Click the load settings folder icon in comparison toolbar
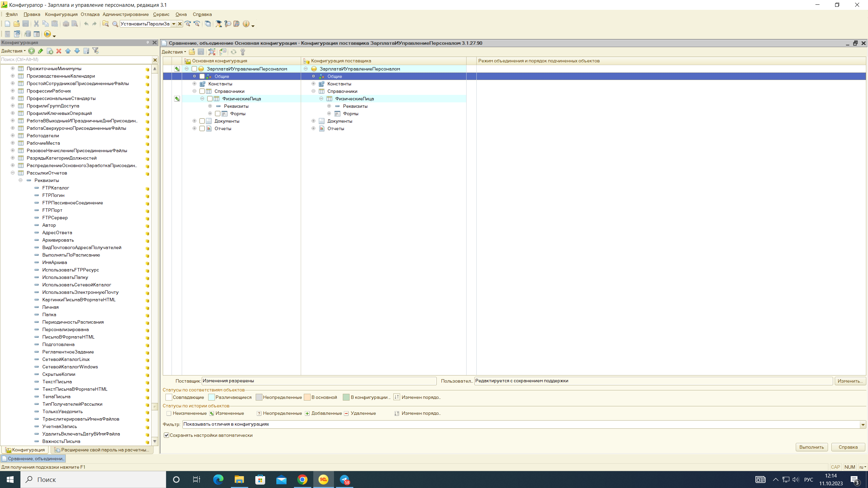 pos(192,52)
